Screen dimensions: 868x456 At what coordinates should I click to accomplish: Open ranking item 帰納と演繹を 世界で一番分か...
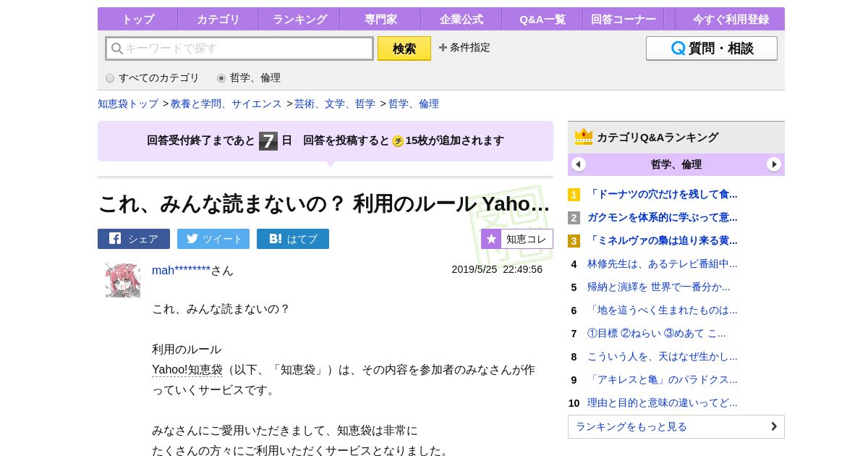pyautogui.click(x=659, y=287)
